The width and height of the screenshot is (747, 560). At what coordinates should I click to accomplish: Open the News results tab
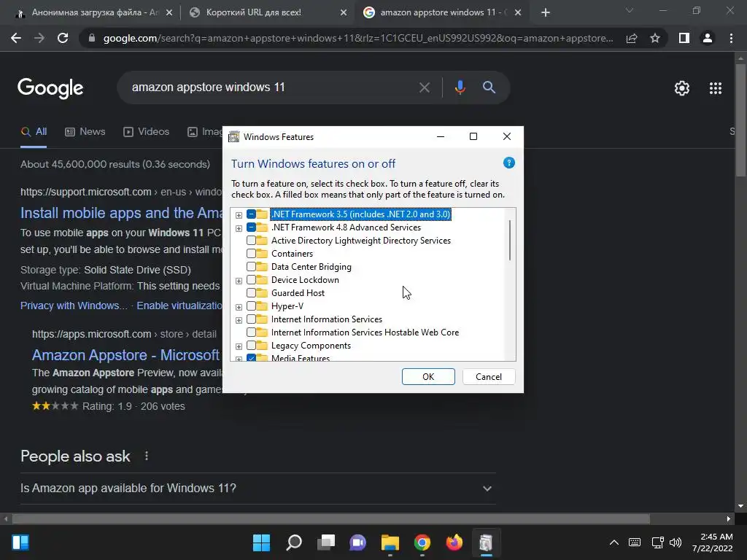pyautogui.click(x=85, y=132)
